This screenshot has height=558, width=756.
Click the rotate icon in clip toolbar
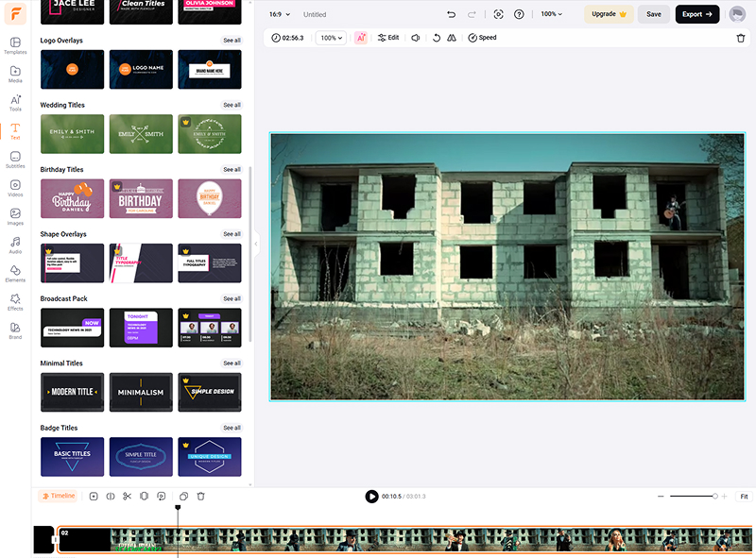436,38
